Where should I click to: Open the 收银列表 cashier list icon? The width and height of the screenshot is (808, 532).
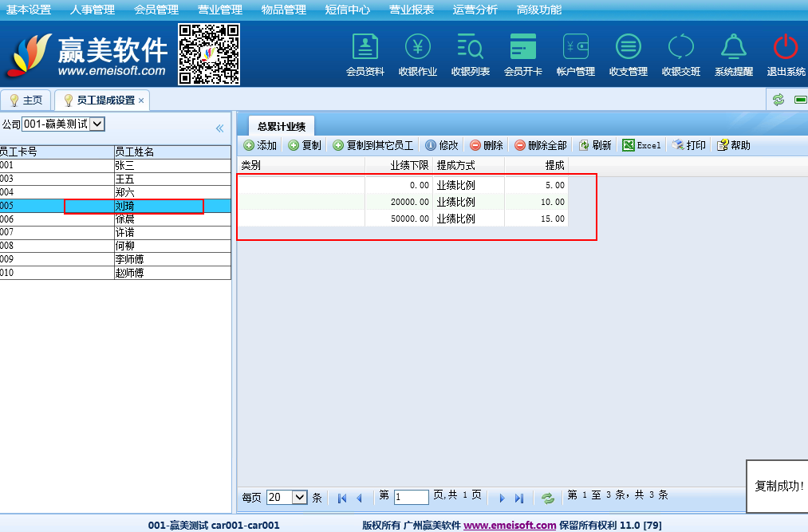click(x=470, y=48)
